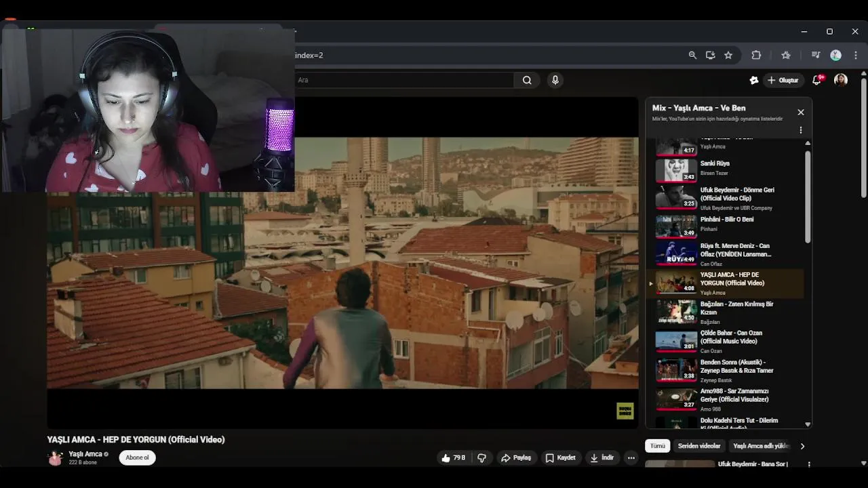Dislike the video

pyautogui.click(x=482, y=457)
